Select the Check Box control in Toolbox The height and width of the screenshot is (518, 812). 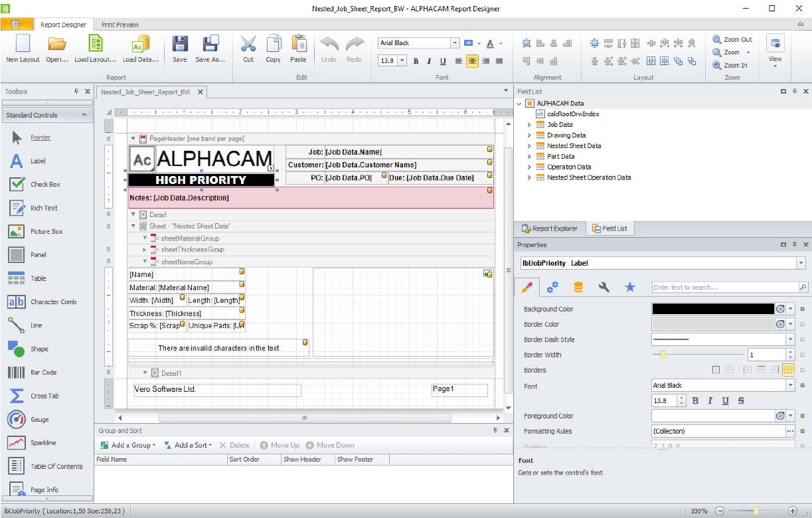(46, 184)
